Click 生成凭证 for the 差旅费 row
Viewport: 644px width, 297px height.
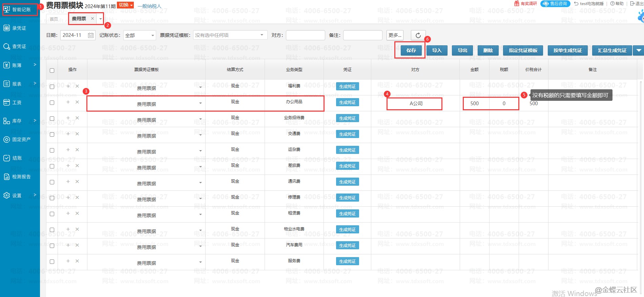tap(347, 166)
